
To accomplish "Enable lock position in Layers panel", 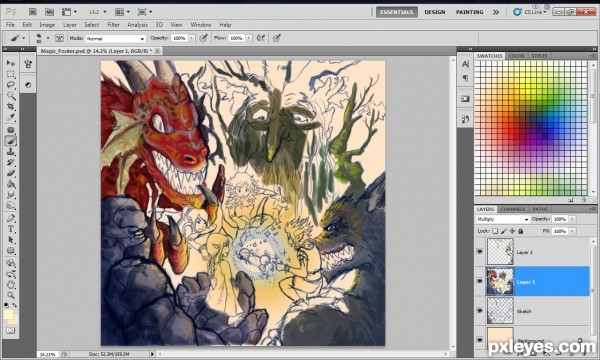I will (x=512, y=231).
